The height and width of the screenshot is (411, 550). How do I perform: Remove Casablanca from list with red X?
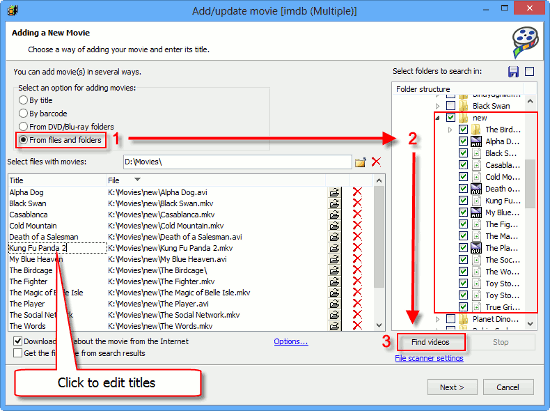point(357,215)
